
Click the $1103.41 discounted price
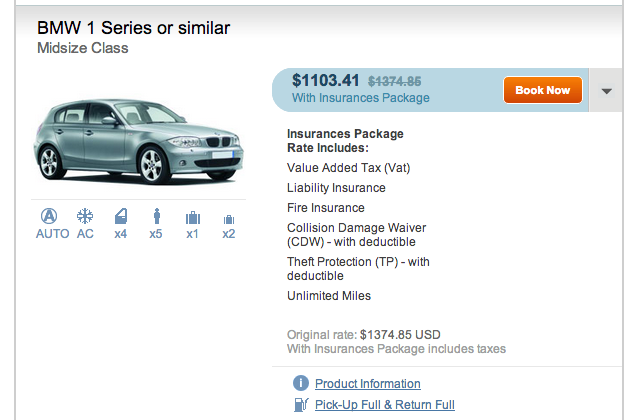pos(325,80)
